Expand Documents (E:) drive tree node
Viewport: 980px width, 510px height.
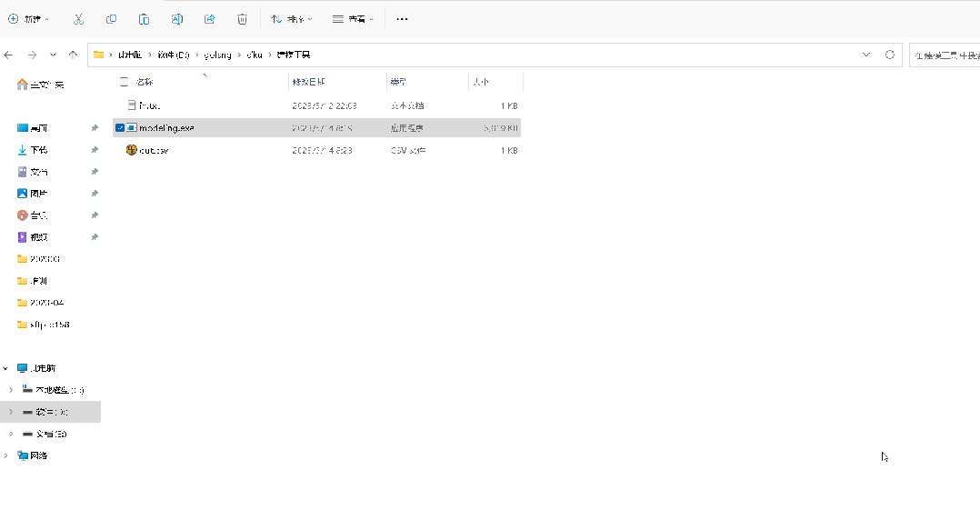(11, 434)
